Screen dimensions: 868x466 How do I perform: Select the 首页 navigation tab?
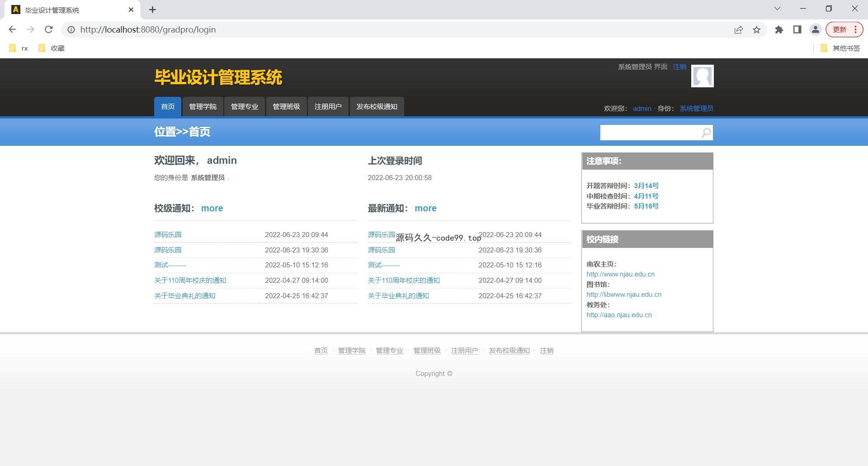click(x=168, y=107)
